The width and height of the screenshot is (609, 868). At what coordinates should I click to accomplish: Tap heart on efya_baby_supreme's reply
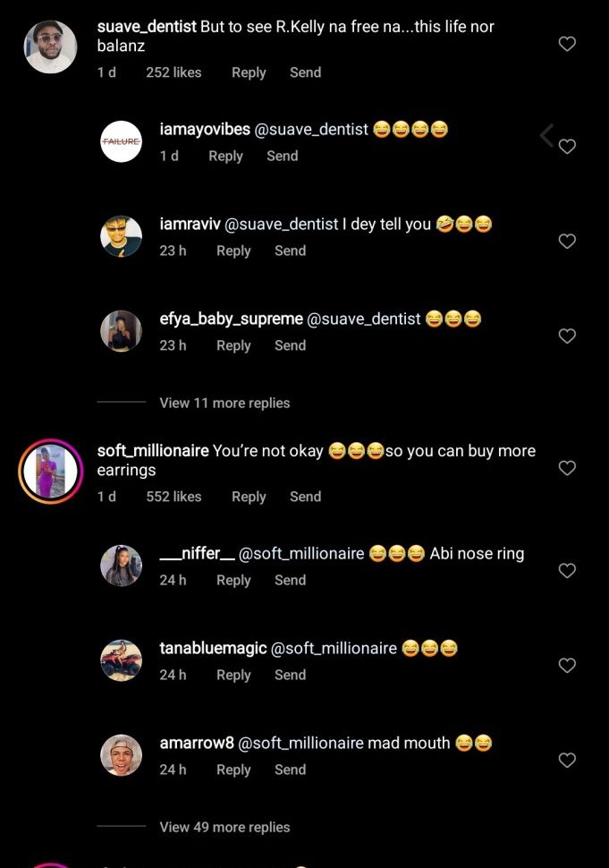coord(567,336)
